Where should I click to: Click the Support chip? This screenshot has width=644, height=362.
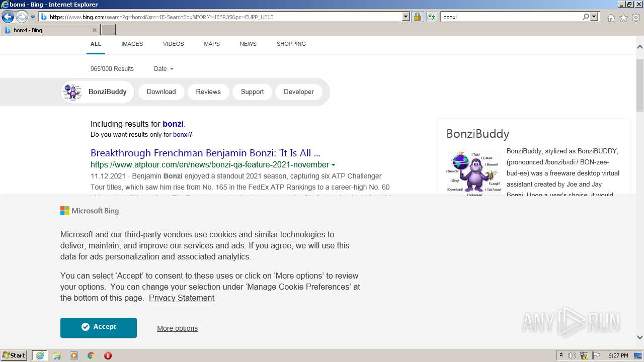[x=252, y=92]
